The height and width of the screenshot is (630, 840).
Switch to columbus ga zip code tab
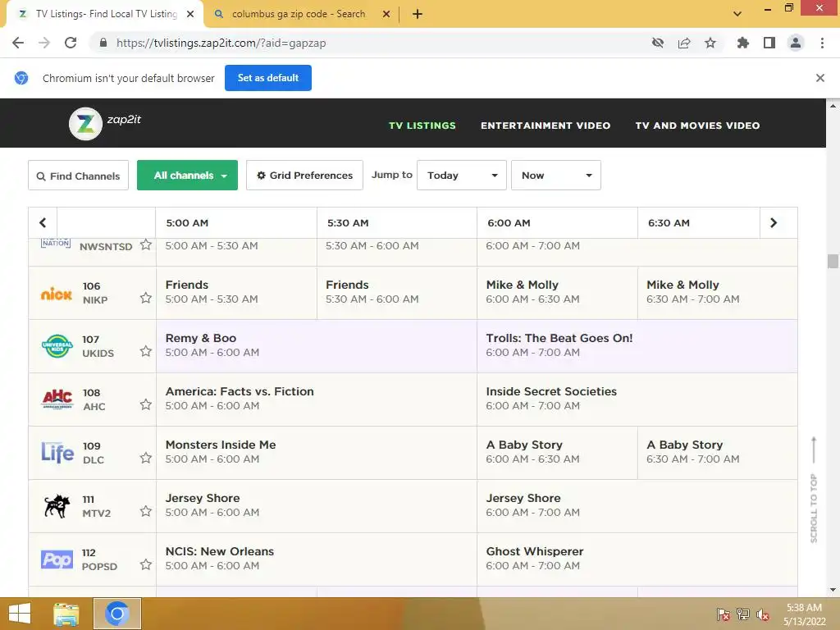pos(298,14)
